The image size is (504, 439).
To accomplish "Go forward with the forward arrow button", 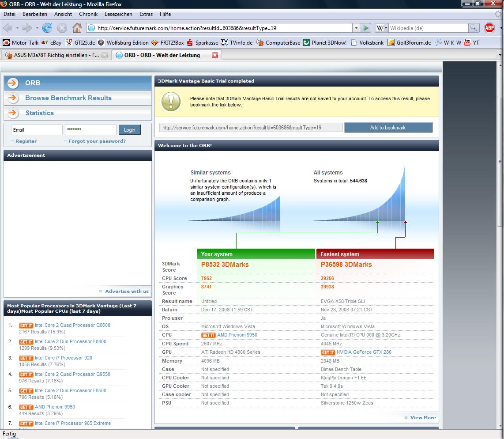I will 27,28.
